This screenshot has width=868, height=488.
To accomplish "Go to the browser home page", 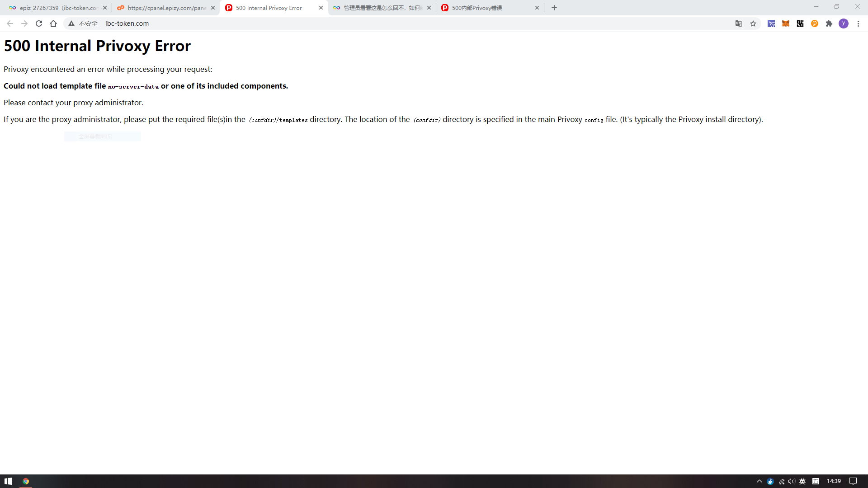I will 53,23.
